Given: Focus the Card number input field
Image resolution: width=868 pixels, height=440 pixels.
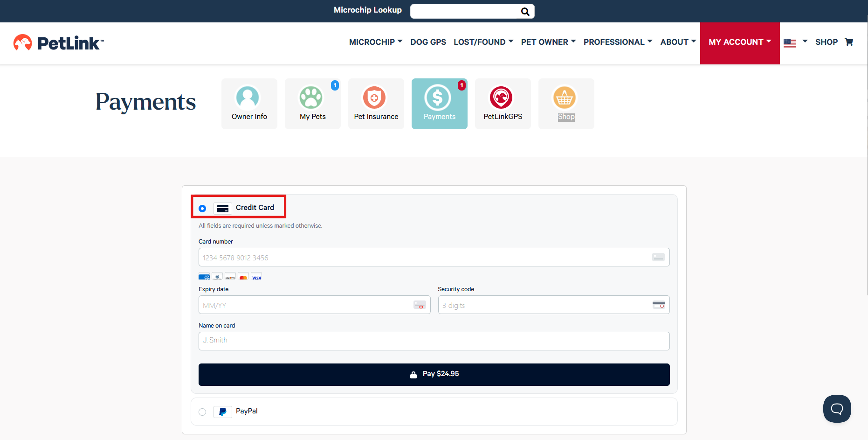Looking at the screenshot, I should click(434, 257).
